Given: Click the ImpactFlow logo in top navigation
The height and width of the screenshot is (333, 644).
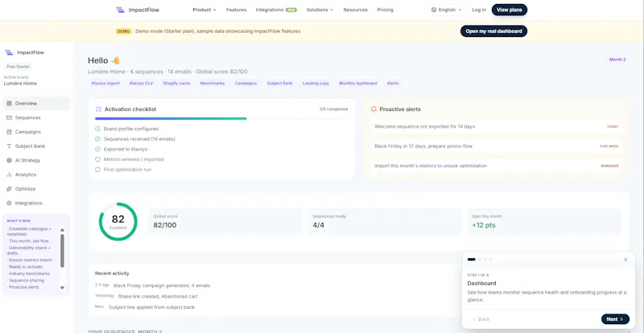Looking at the screenshot, I should 137,10.
